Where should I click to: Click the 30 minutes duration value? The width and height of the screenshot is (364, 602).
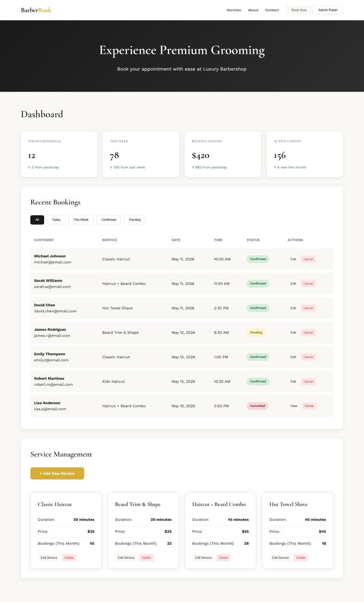[x=84, y=519]
